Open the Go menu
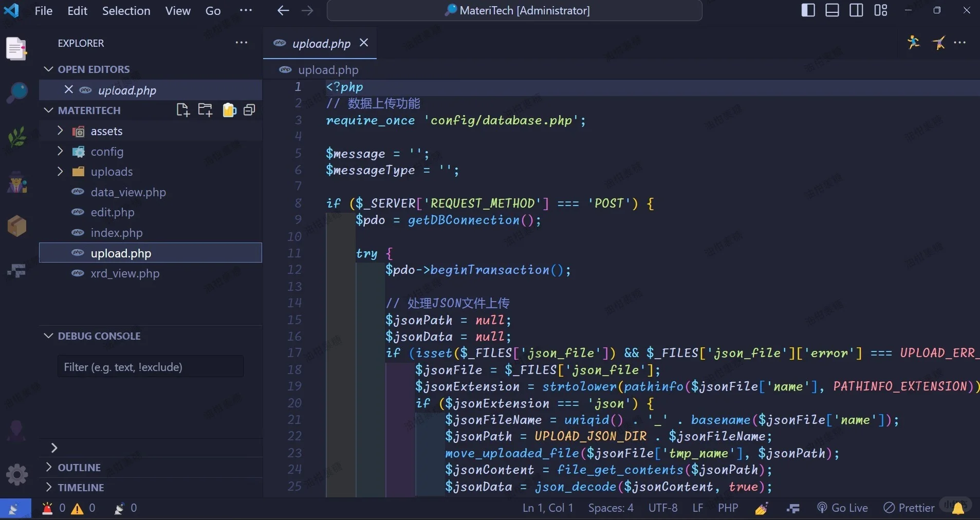Screen dimensions: 980x520 (213, 11)
